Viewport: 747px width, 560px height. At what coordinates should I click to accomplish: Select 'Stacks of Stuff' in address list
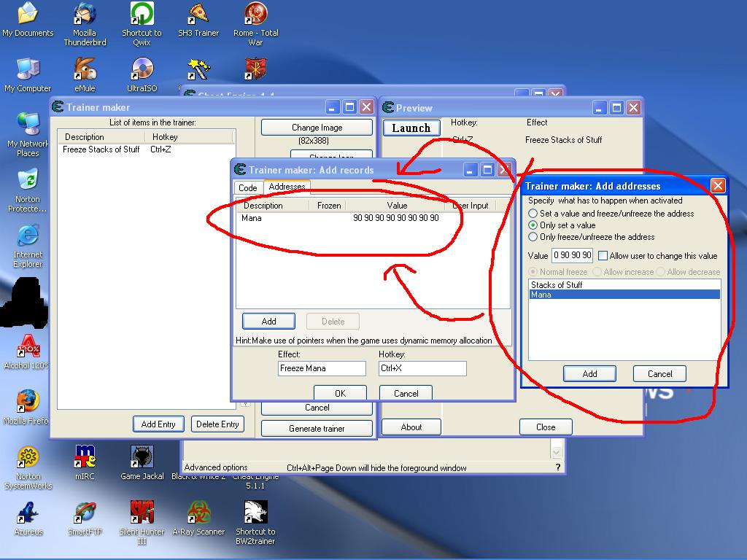557,285
